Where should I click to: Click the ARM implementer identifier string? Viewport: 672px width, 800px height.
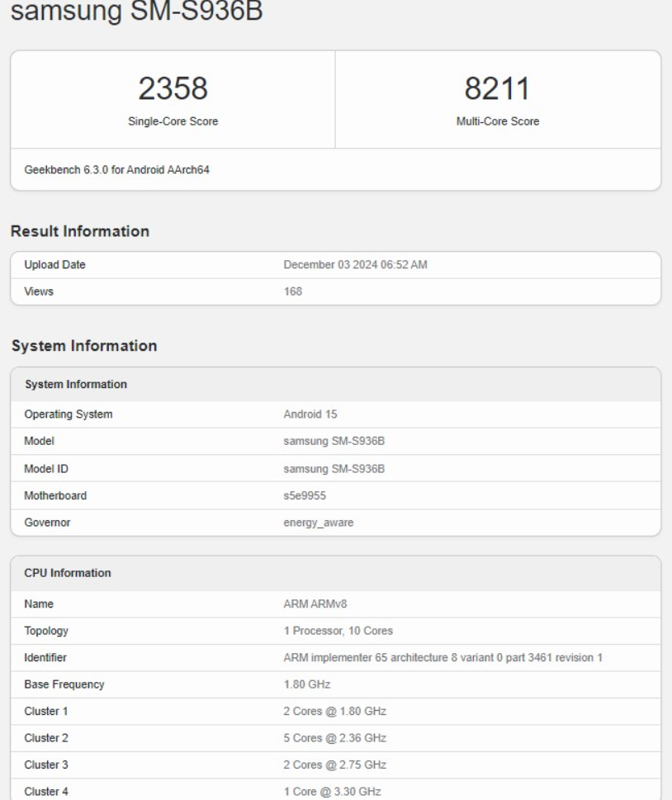(442, 658)
